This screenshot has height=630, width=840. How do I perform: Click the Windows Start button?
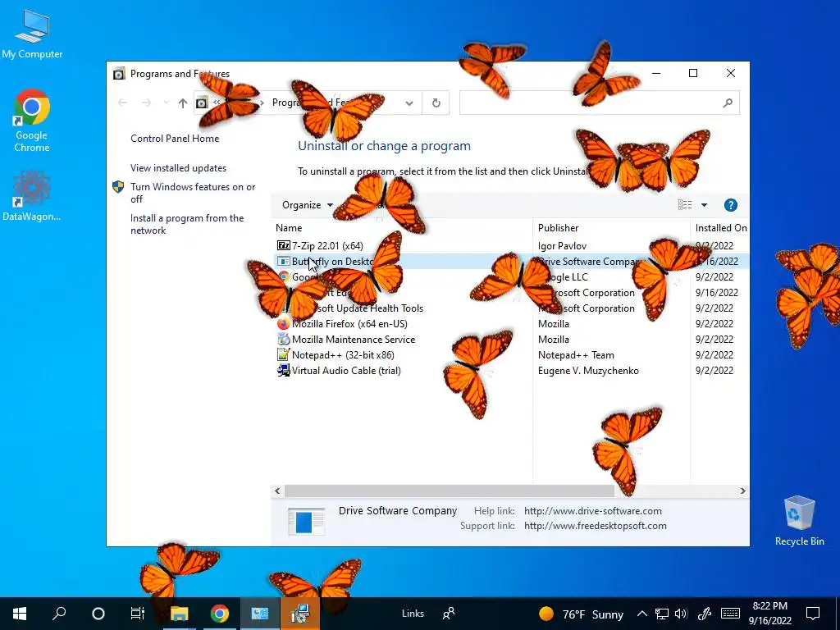(x=20, y=614)
